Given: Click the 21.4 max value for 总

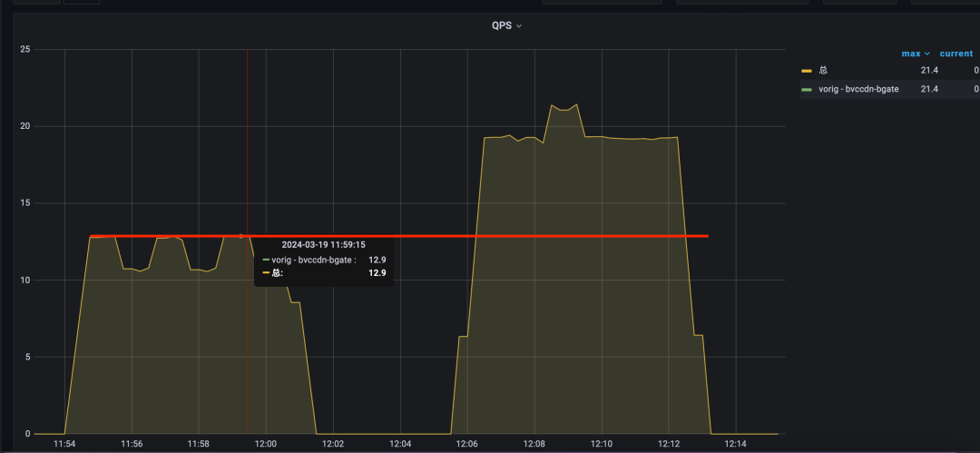Looking at the screenshot, I should pyautogui.click(x=929, y=70).
